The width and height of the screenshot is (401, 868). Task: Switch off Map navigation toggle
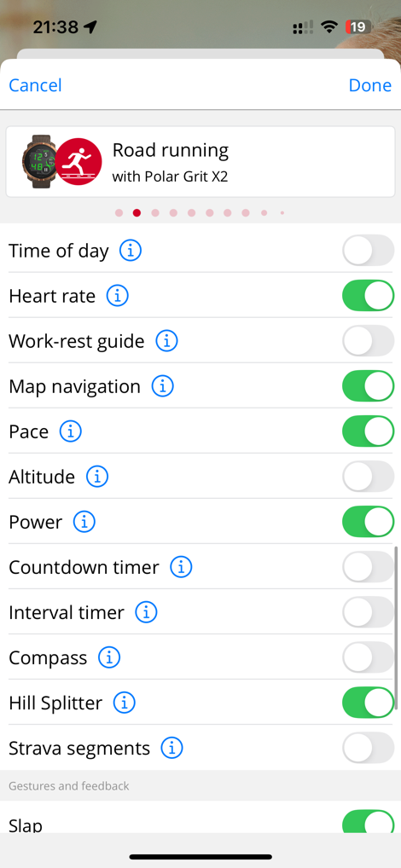[369, 386]
